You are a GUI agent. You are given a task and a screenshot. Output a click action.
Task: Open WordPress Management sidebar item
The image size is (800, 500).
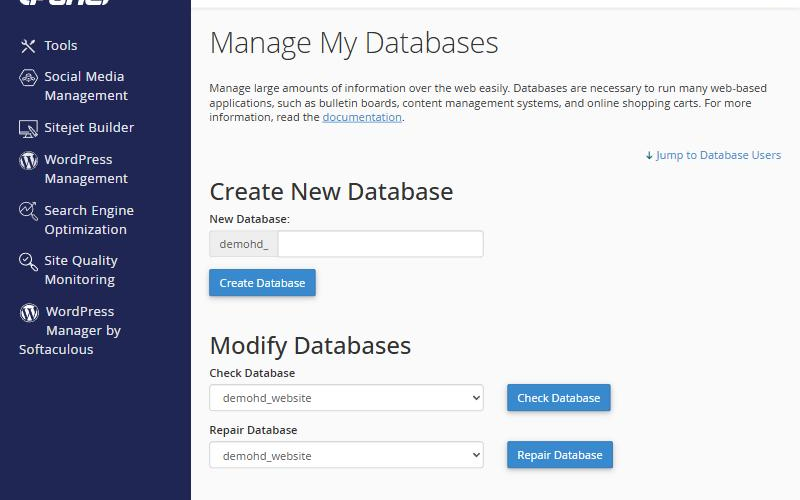pos(86,169)
